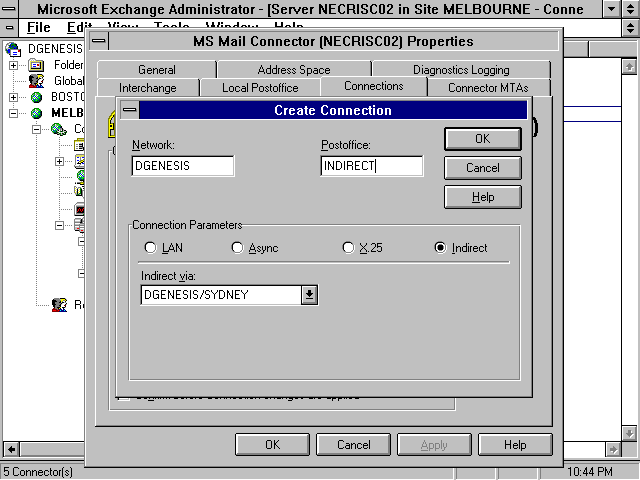Viewport: 640px width, 480px height.
Task: Click Cancel in Create Connection dialog
Action: pos(483,168)
